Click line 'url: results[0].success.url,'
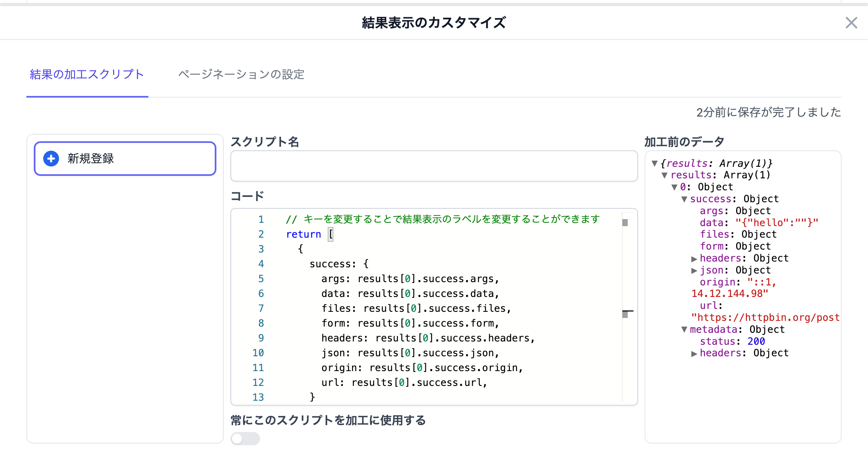This screenshot has height=458, width=868. click(404, 382)
